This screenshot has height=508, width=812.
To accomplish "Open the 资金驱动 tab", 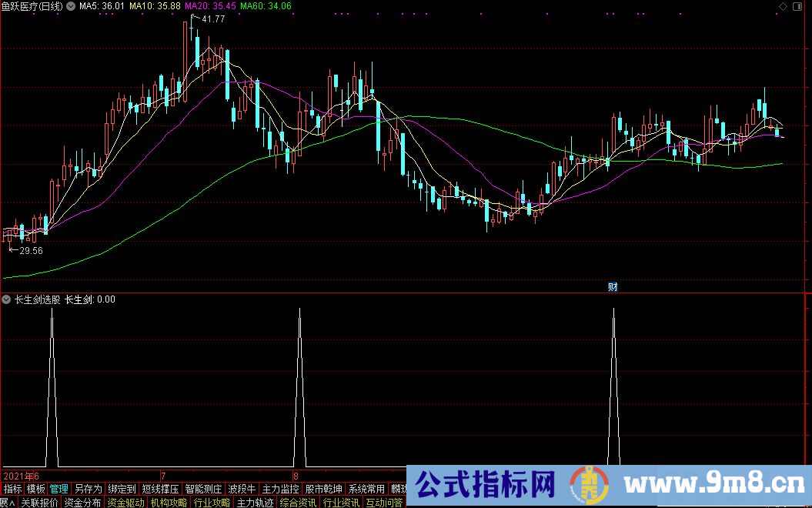I will click(125, 503).
